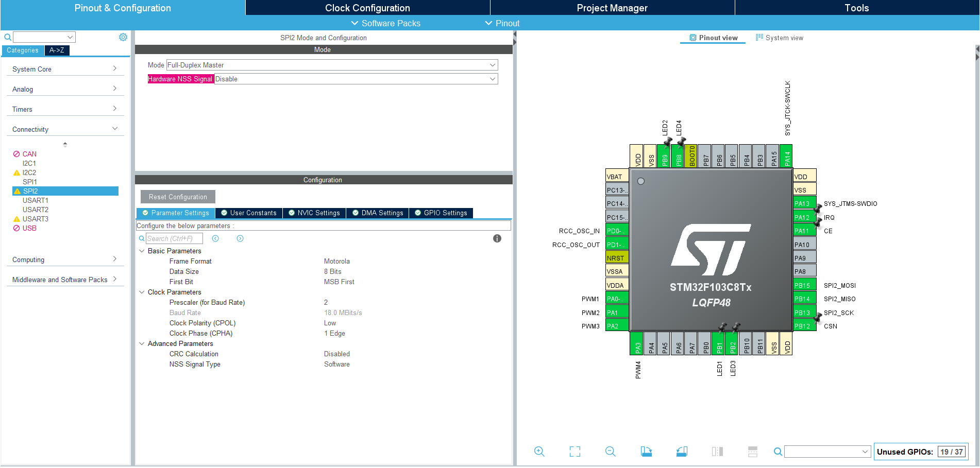Click the PB12 CSN pin
Viewport: 980px width, 468px height.
coord(805,326)
